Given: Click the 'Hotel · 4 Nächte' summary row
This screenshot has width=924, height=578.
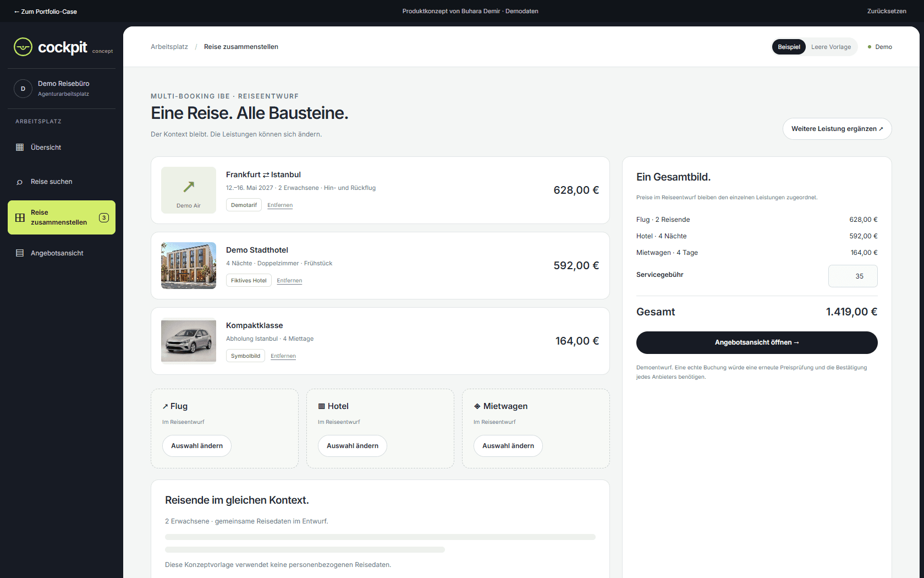Looking at the screenshot, I should click(x=757, y=236).
